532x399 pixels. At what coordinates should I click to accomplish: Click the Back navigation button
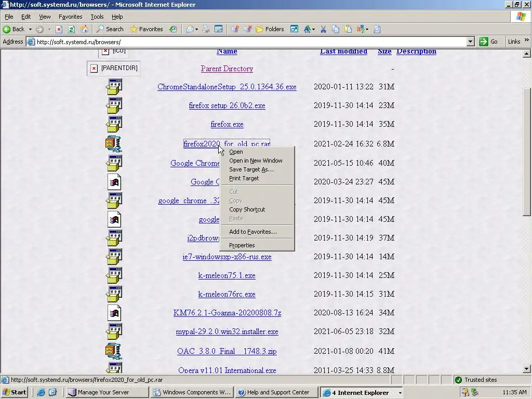[x=14, y=29]
